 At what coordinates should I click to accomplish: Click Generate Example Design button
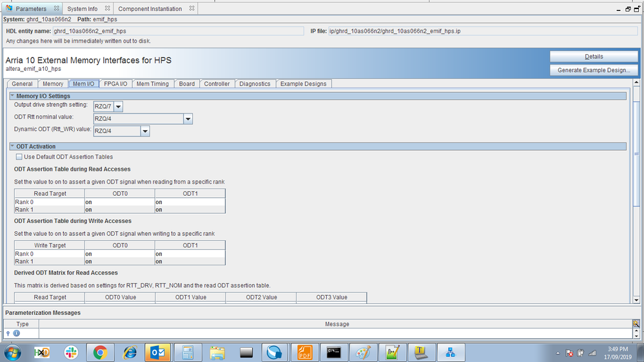[594, 70]
